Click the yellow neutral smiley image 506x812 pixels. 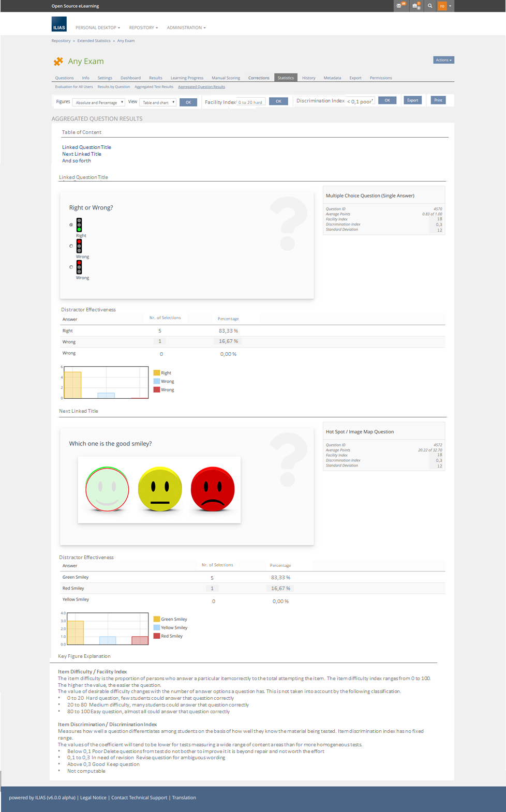pos(160,489)
